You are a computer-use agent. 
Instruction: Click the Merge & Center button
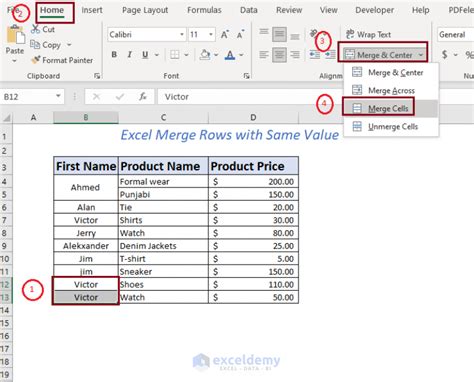[x=379, y=55]
